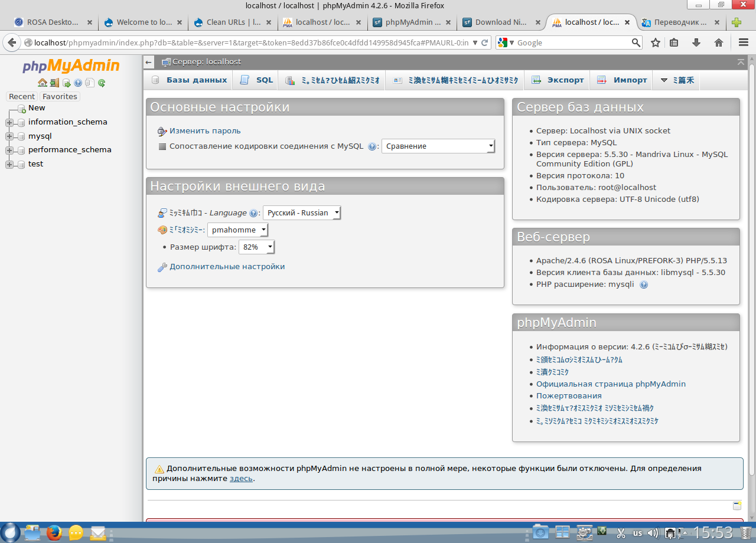Open the Firefox downloads arrow icon
This screenshot has width=756, height=543.
tap(696, 42)
